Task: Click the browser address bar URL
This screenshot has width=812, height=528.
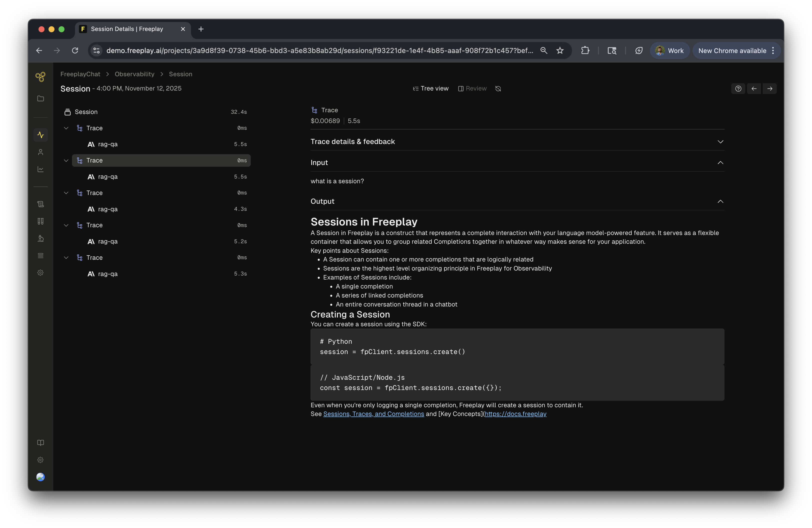Action: coord(319,51)
